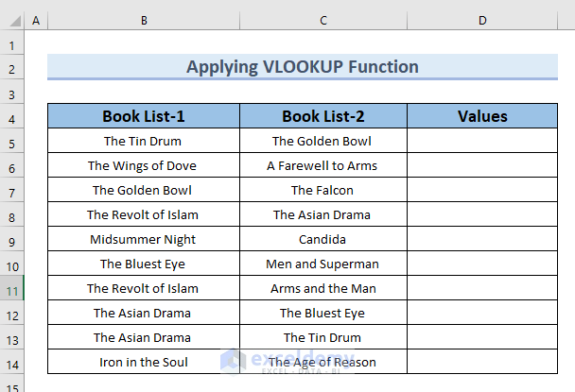Click the 'Book List-1' header cell
This screenshot has height=392, width=575.
(143, 117)
